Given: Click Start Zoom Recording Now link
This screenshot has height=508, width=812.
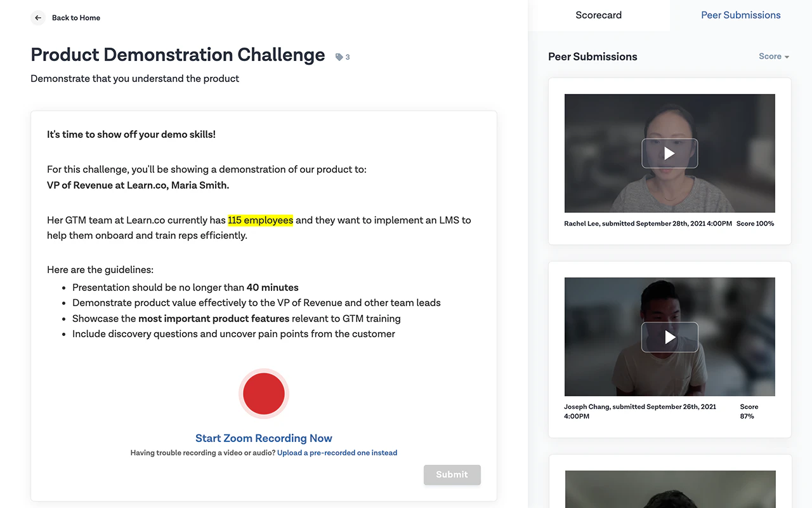Looking at the screenshot, I should [264, 438].
